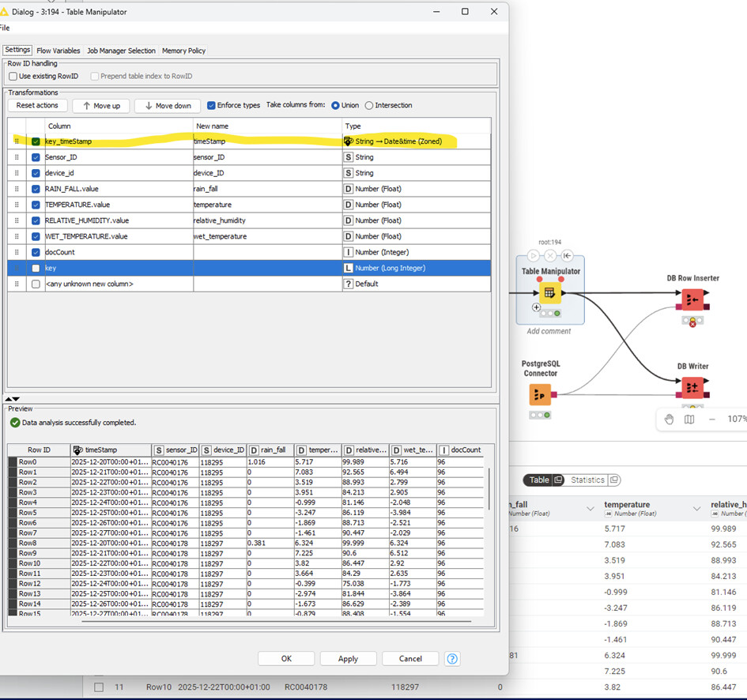Activate the pan hand tool in canvas toolbar
The width and height of the screenshot is (747, 700).
[x=669, y=420]
